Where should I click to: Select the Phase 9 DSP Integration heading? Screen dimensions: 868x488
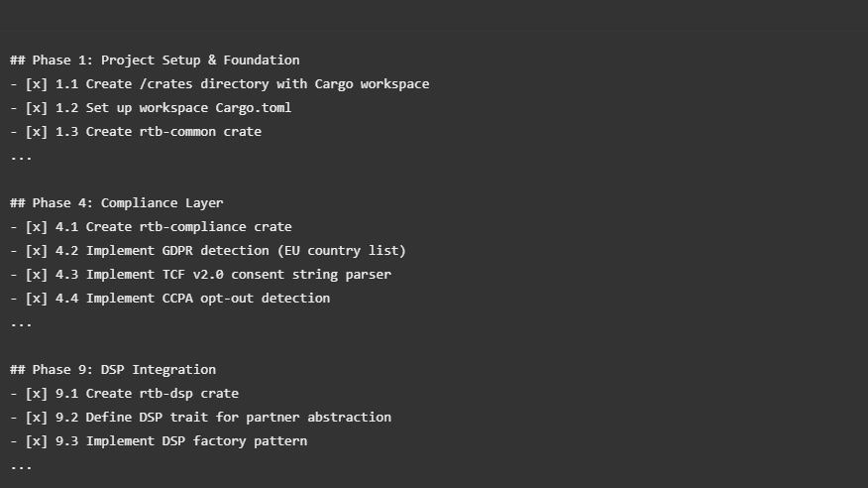pos(113,370)
